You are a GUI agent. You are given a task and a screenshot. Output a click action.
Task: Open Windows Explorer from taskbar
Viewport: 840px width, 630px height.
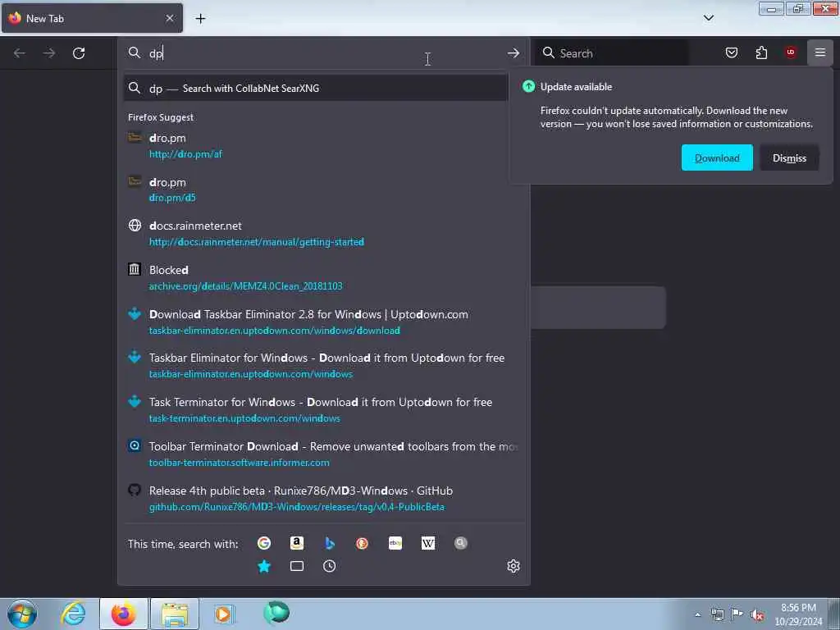coord(175,614)
